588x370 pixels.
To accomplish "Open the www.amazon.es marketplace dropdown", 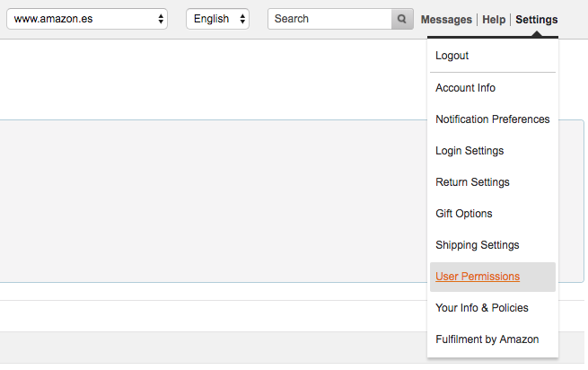I will click(86, 19).
